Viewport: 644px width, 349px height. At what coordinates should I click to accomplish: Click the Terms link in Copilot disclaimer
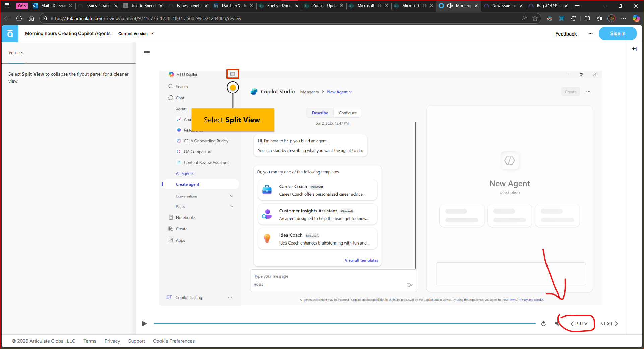pyautogui.click(x=513, y=300)
